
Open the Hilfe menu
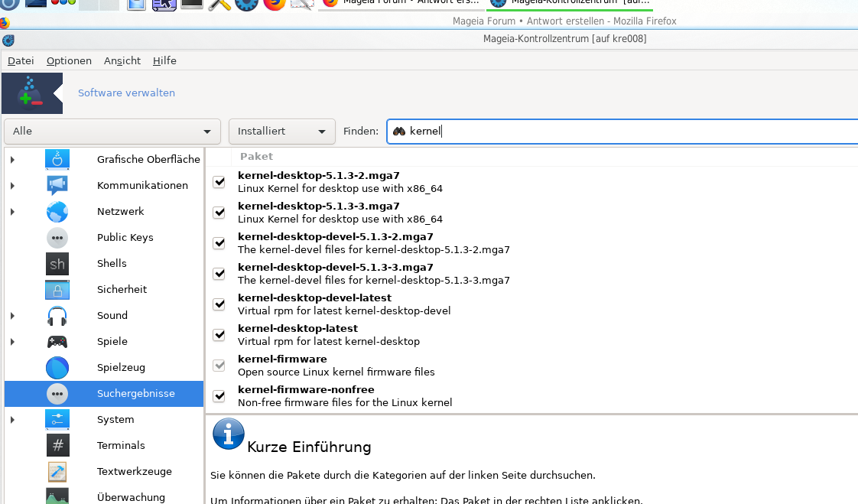164,60
